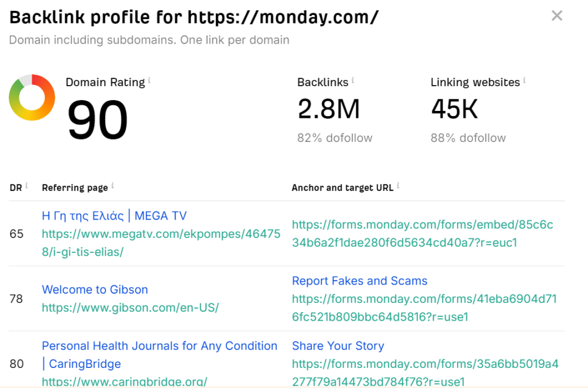Click the Share Your Story anchor
Image resolution: width=588 pixels, height=388 pixels.
(338, 346)
